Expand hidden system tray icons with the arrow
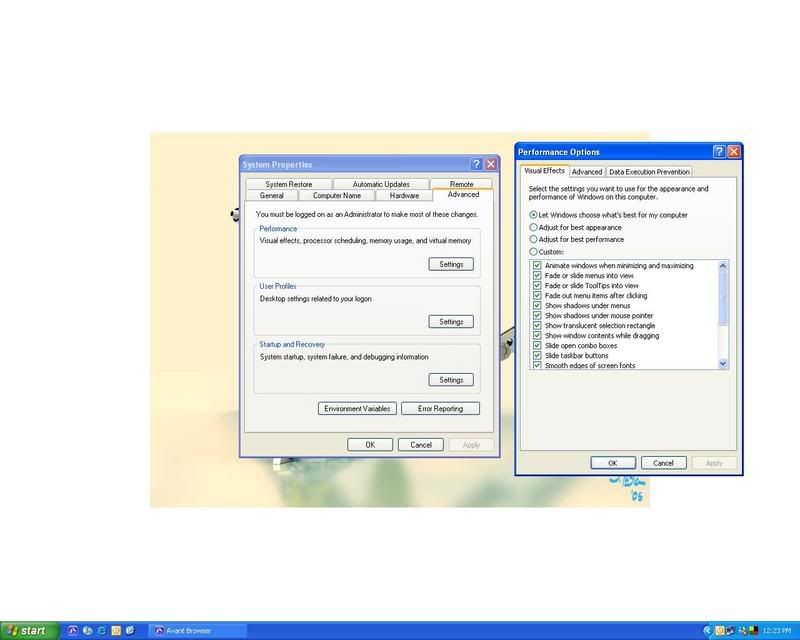 [707, 631]
